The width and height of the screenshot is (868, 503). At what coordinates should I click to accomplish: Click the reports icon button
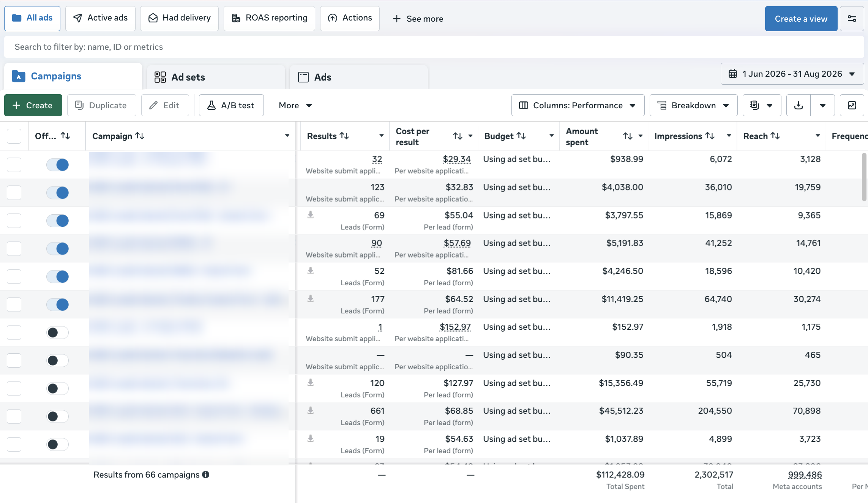coord(762,105)
